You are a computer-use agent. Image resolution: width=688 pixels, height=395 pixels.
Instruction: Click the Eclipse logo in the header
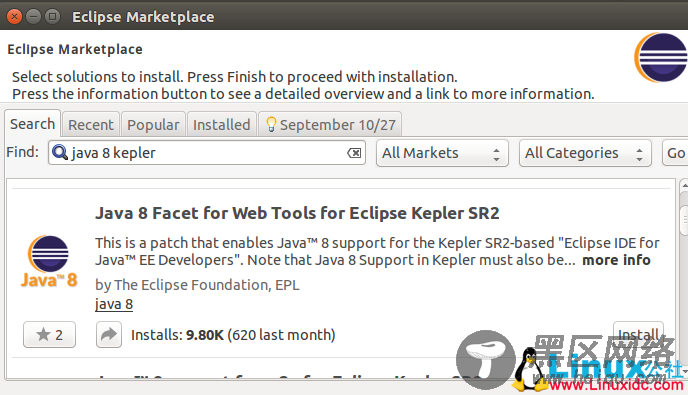pyautogui.click(x=661, y=57)
